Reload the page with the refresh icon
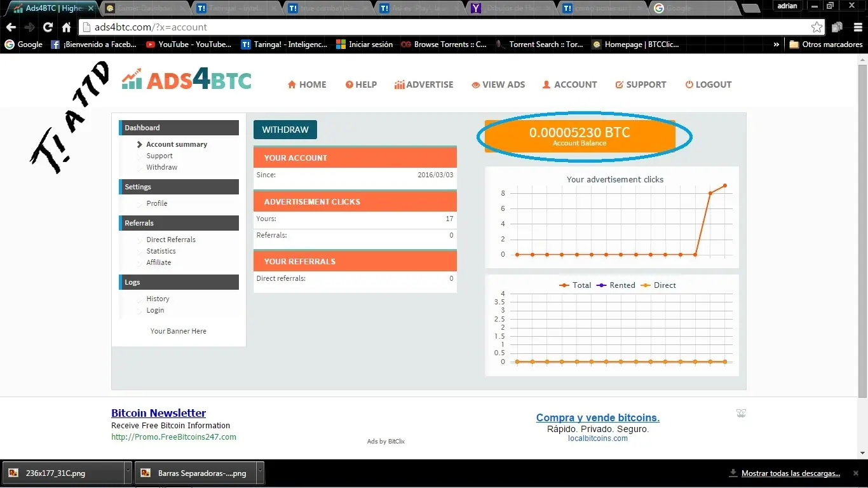Screen dimensions: 868x488 coord(48,27)
